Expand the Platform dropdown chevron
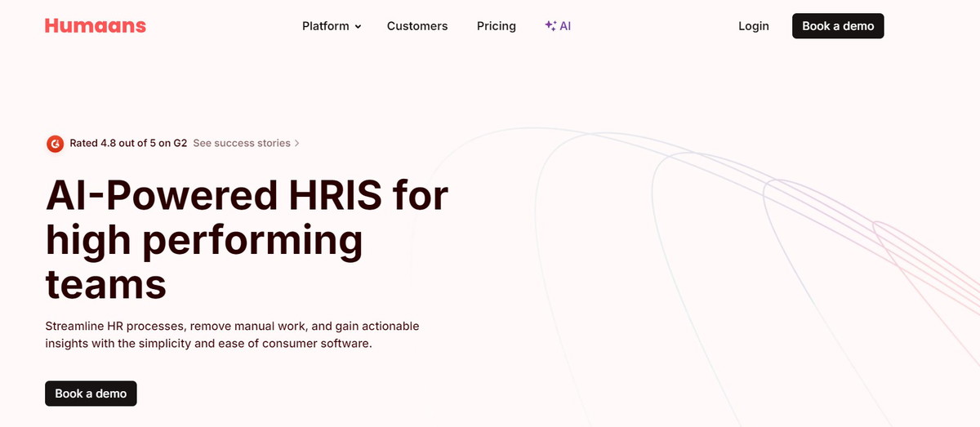Viewport: 980px width, 427px height. click(358, 27)
